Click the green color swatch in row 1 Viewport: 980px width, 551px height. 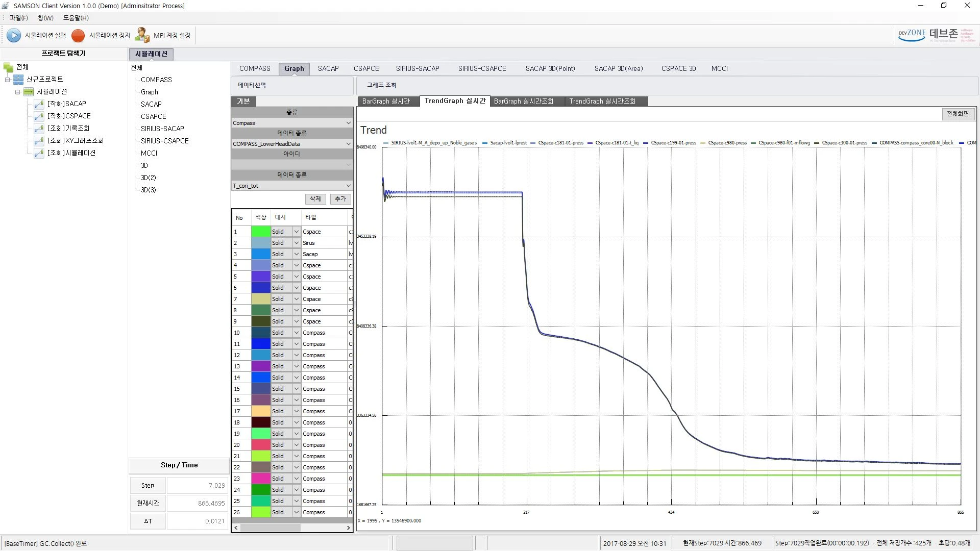point(261,232)
